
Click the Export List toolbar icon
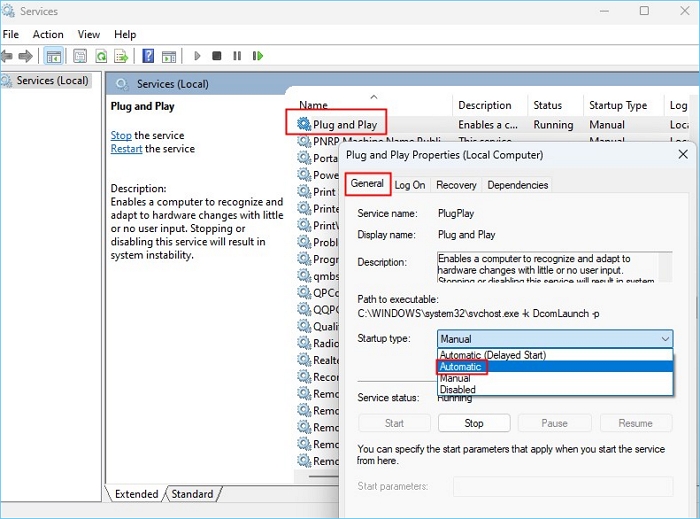[121, 56]
